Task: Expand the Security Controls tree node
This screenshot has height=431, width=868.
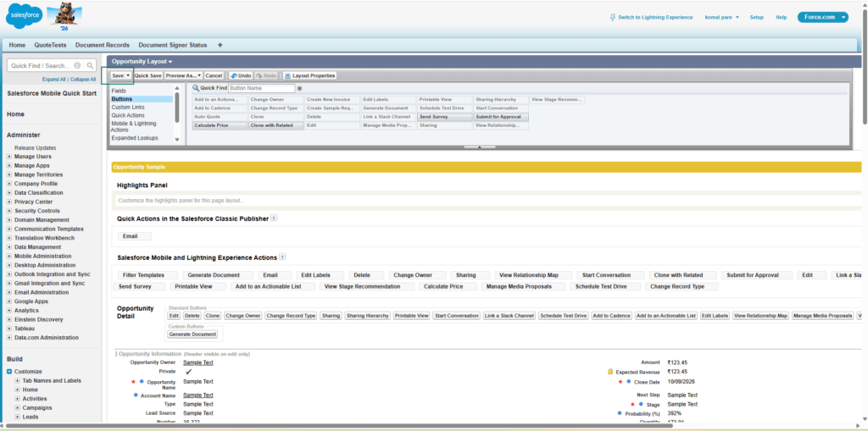Action: 8,211
